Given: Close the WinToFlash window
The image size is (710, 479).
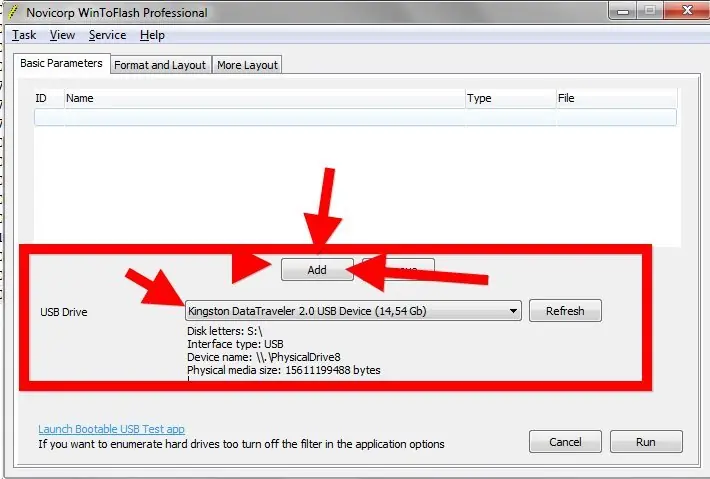Looking at the screenshot, I should click(x=687, y=10).
